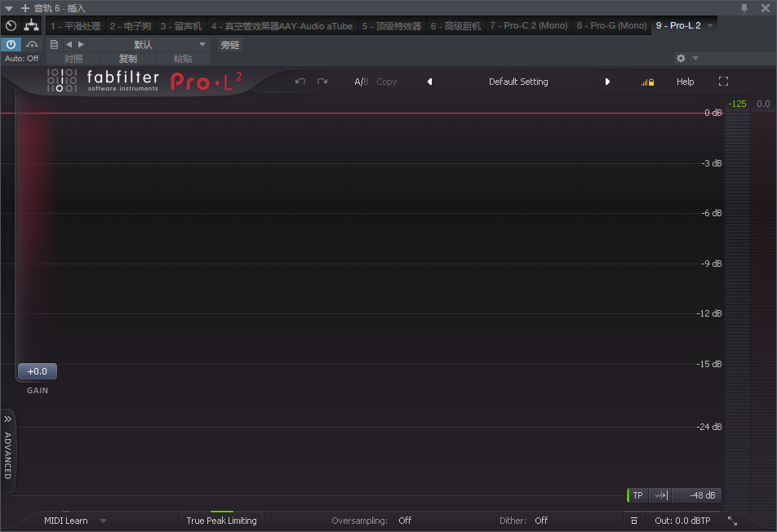Open the Default Setting preset menu
777x532 pixels.
point(518,82)
